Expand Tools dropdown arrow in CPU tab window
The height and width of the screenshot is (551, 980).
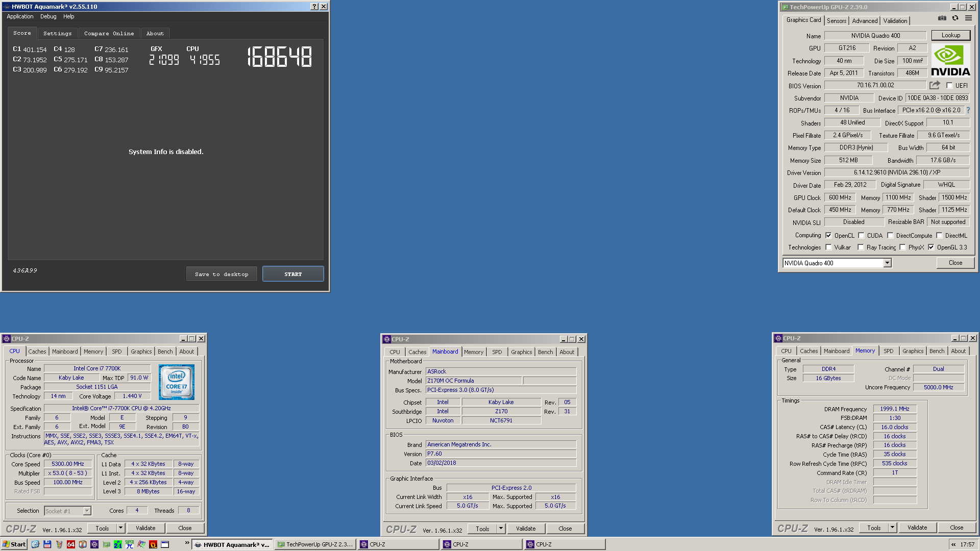coord(120,528)
